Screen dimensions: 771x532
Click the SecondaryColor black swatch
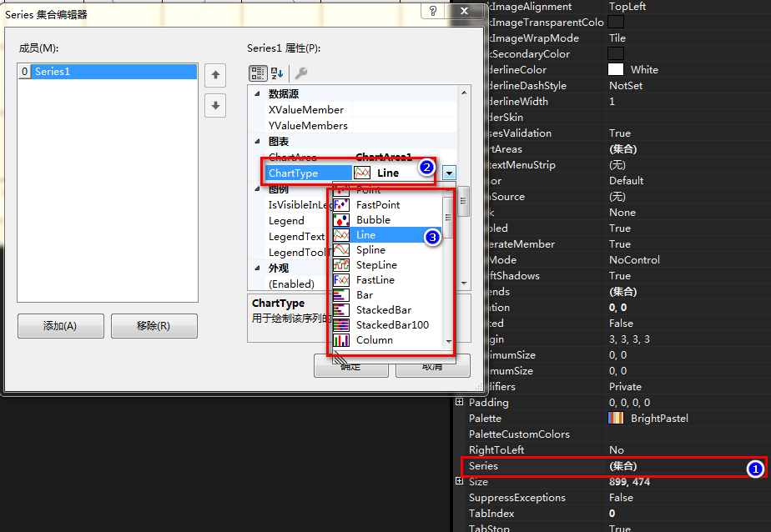(616, 53)
